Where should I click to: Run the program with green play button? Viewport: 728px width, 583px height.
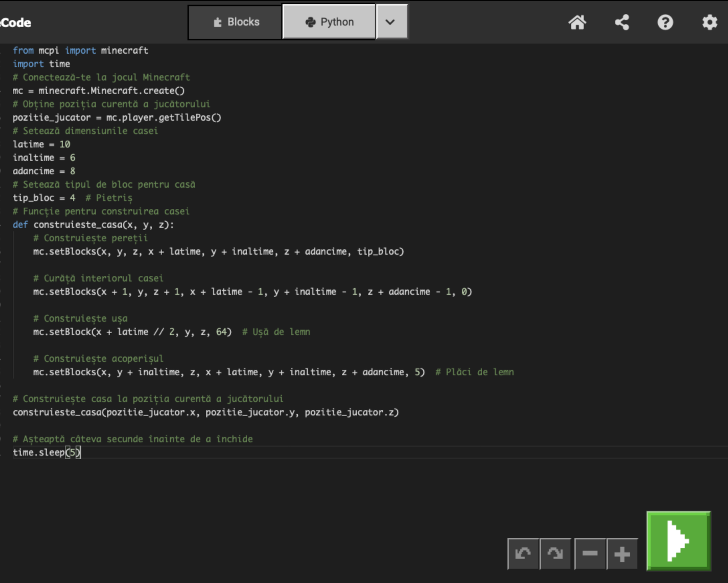[x=678, y=541]
